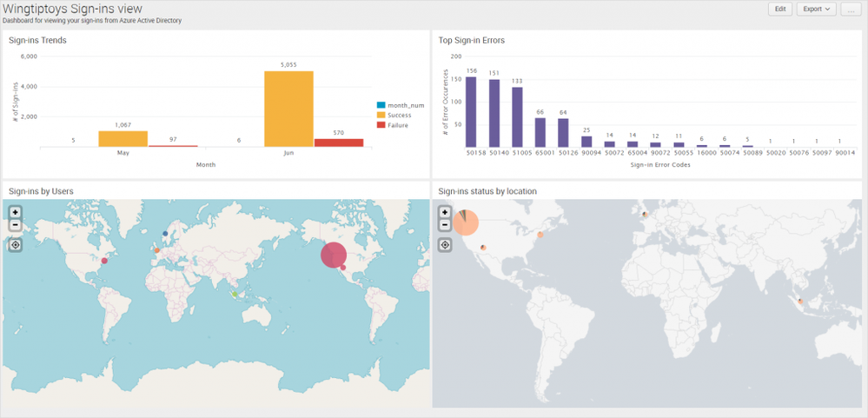Zoom in on Sign-ins by Users map

click(x=16, y=213)
